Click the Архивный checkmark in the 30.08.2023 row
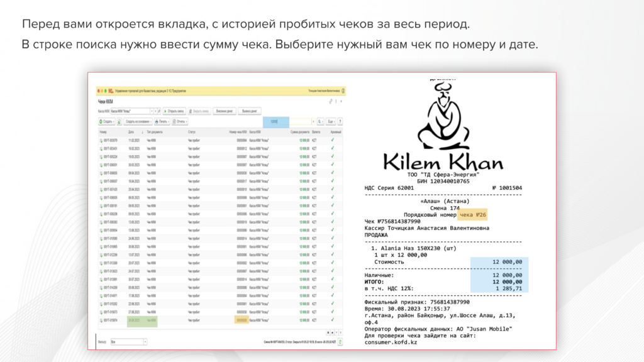The width and height of the screenshot is (644, 362). [332, 320]
